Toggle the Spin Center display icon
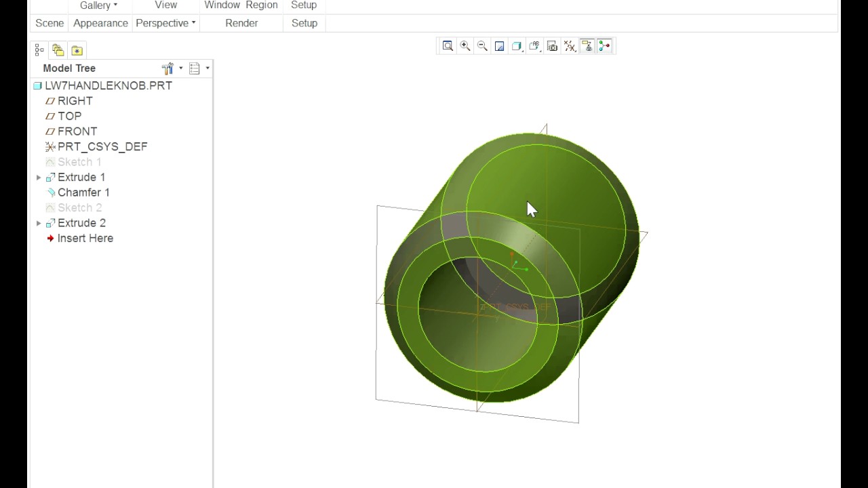The image size is (868, 488). (605, 46)
